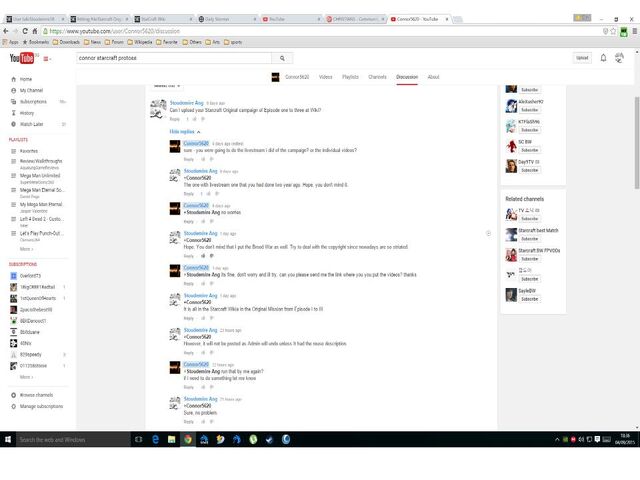This screenshot has width=640, height=480.
Task: Click the Task View taskbar icon
Action: [139, 439]
